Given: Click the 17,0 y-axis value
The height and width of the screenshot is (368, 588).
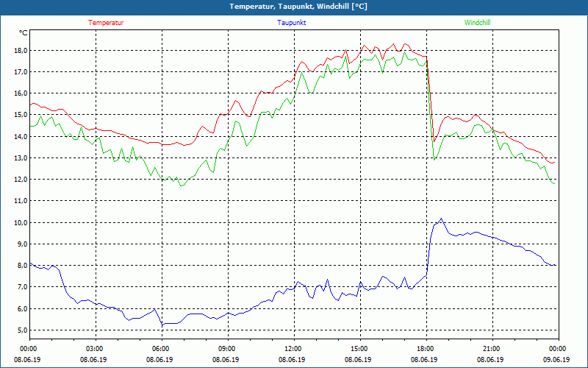Looking at the screenshot, I should (x=21, y=71).
